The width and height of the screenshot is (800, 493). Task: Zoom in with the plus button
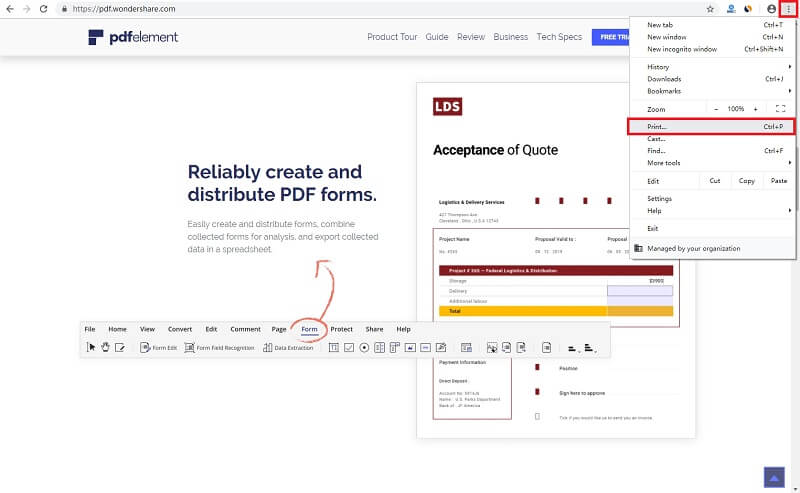tap(756, 109)
